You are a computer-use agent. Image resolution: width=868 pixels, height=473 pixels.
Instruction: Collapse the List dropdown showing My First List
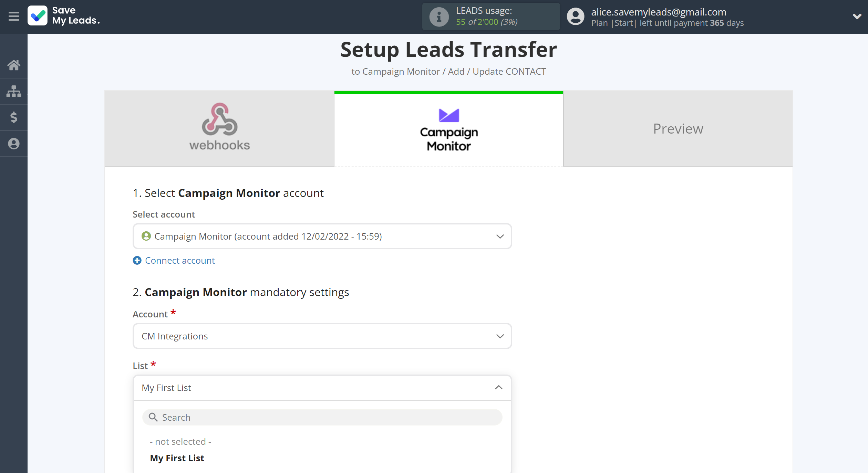322,388
